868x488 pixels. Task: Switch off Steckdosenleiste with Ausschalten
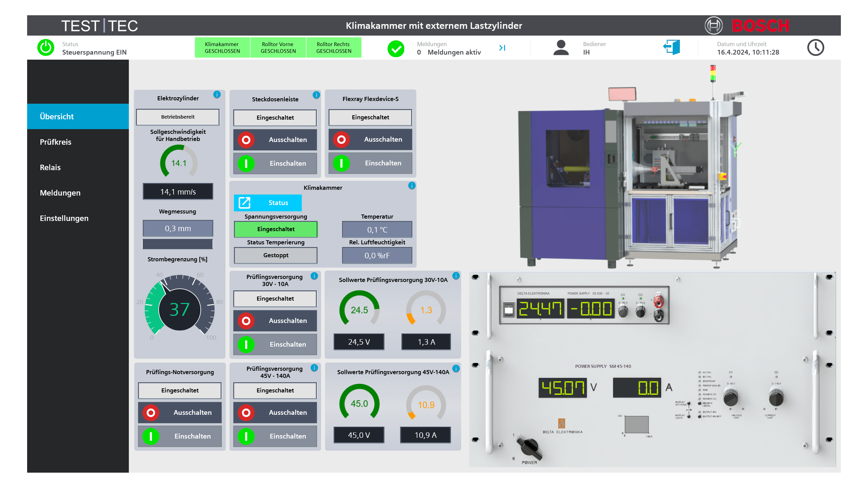coord(275,140)
